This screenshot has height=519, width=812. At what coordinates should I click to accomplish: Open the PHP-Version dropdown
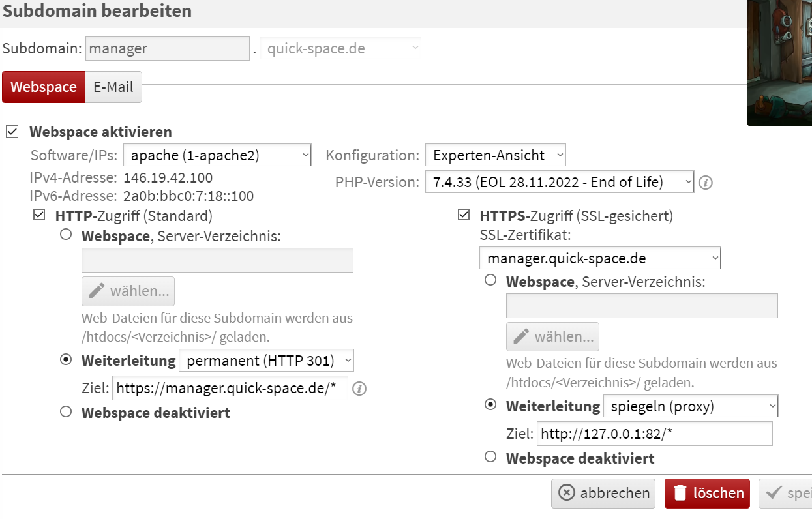tap(559, 183)
